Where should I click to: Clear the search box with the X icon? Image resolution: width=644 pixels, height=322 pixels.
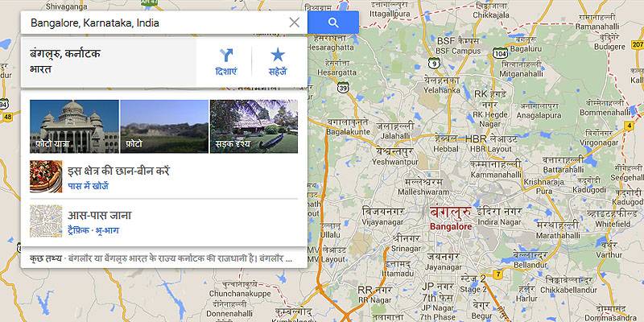[294, 23]
